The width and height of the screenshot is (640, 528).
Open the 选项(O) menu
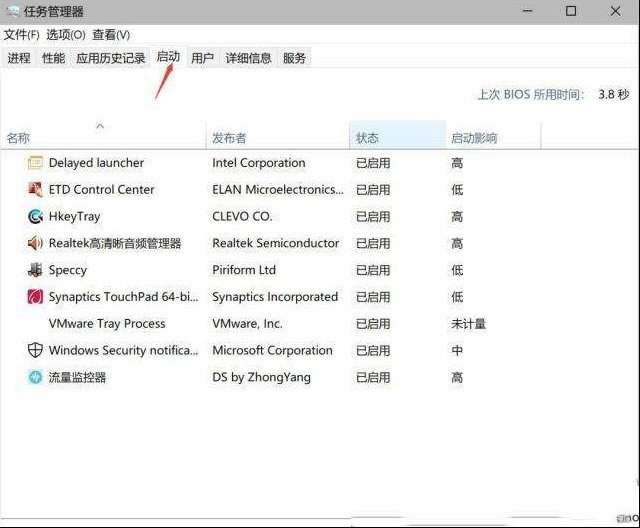(66, 35)
